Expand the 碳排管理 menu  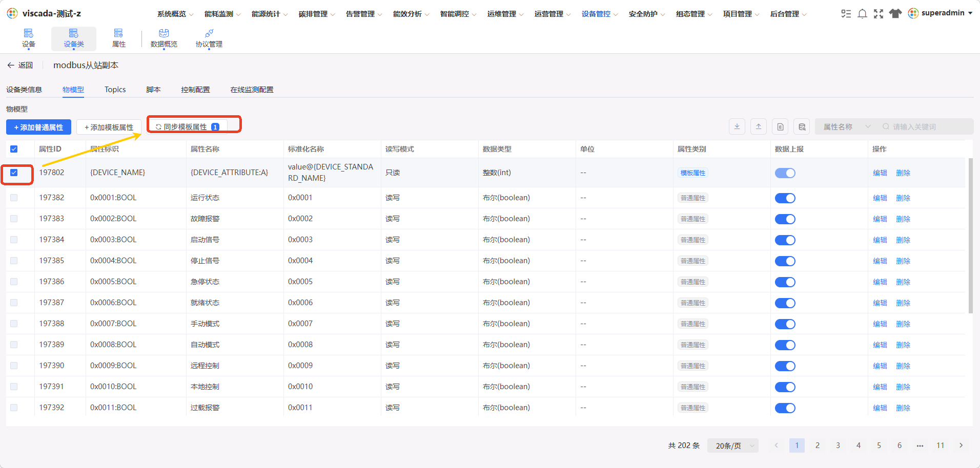317,14
